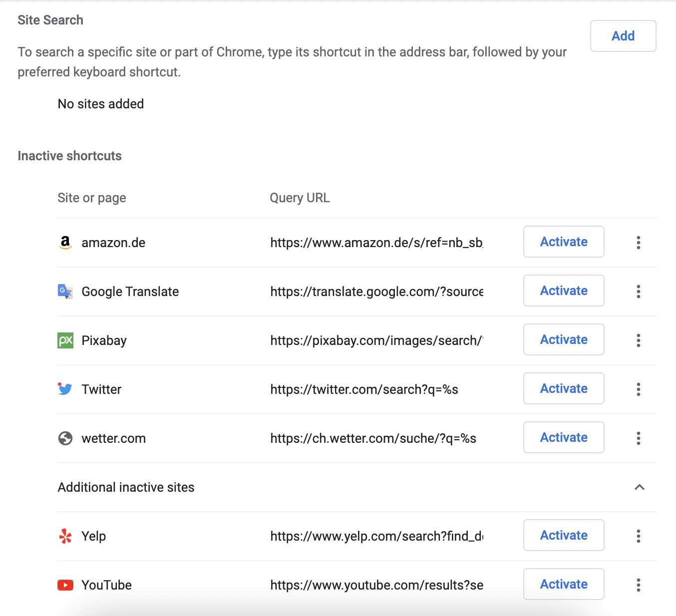This screenshot has width=676, height=616.
Task: Click the Add site search button
Action: [x=623, y=36]
